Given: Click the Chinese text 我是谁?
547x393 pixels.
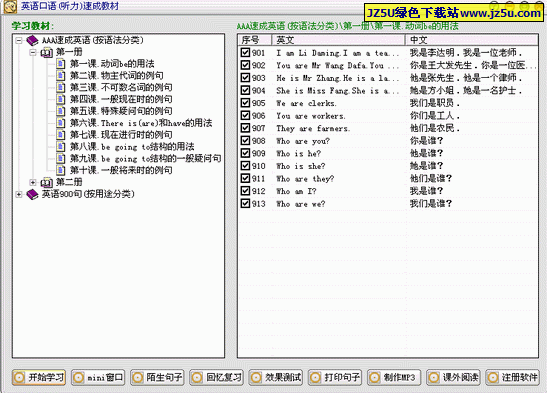Looking at the screenshot, I should (x=426, y=191).
